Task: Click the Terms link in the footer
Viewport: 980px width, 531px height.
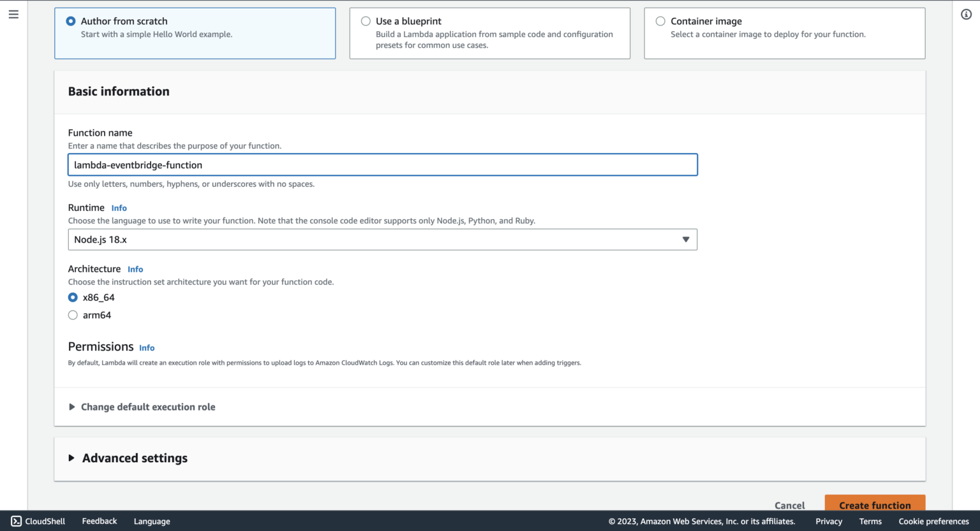Action: pos(870,521)
